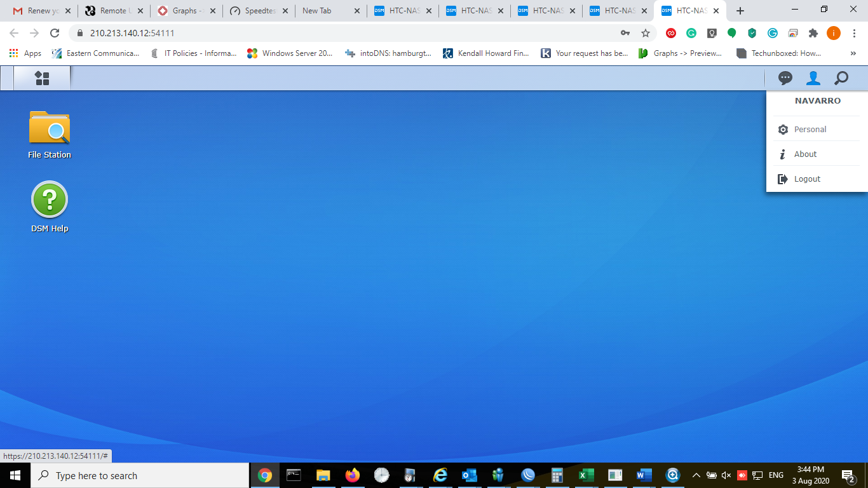The image size is (868, 488).
Task: Open File Explorer from the taskbar
Action: point(323,475)
